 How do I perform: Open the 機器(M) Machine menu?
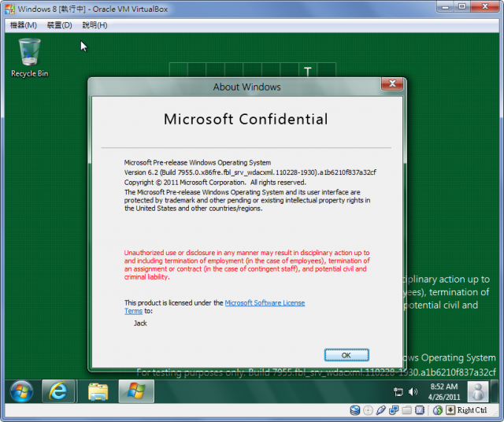(x=23, y=25)
